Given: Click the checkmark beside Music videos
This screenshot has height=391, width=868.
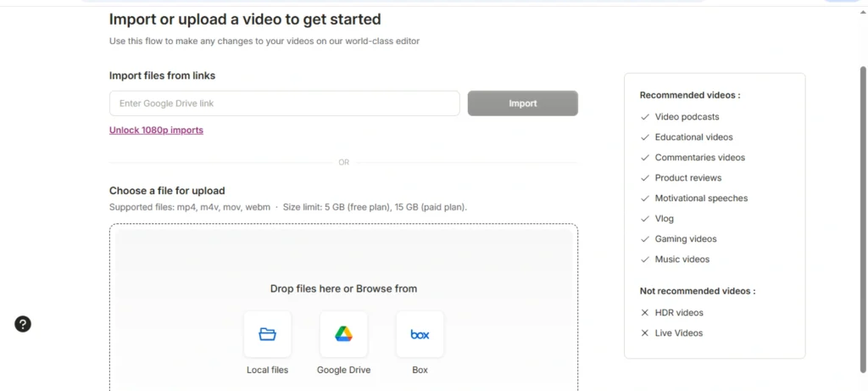Looking at the screenshot, I should pyautogui.click(x=645, y=260).
